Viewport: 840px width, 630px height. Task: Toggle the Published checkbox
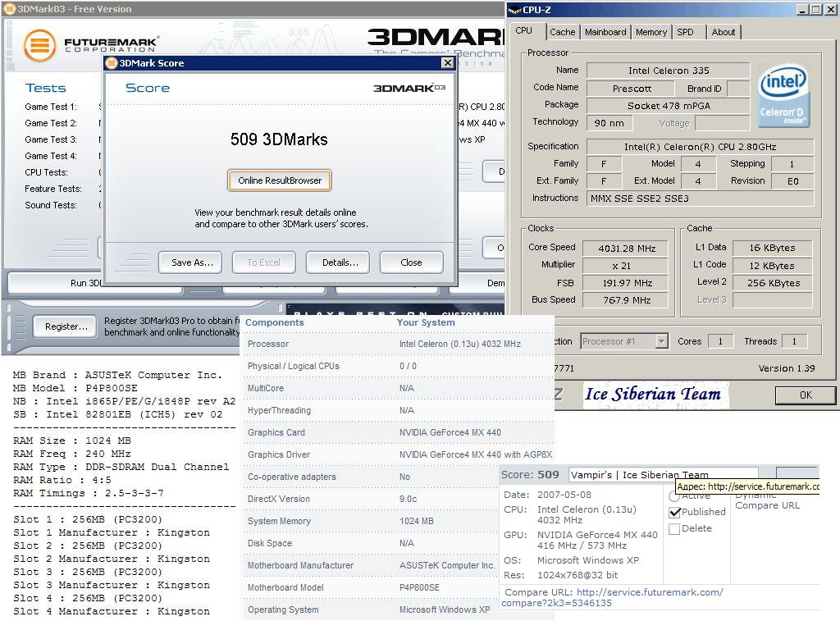[x=675, y=512]
